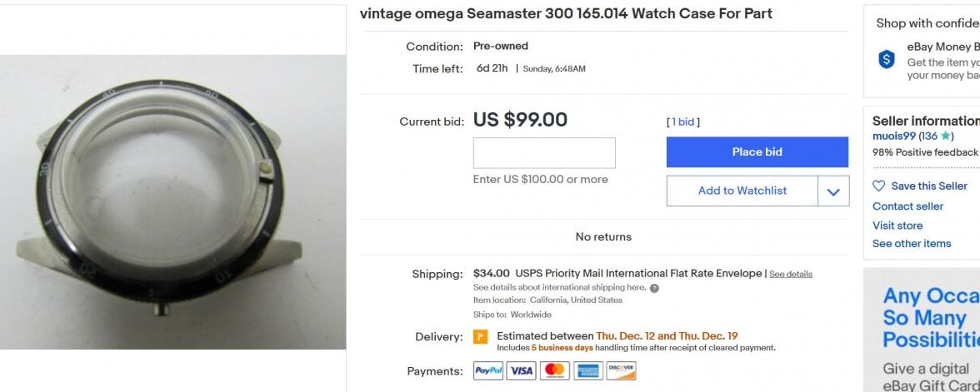Click the international shipping help icon
Screen dimensions: 980x392
pos(654,288)
